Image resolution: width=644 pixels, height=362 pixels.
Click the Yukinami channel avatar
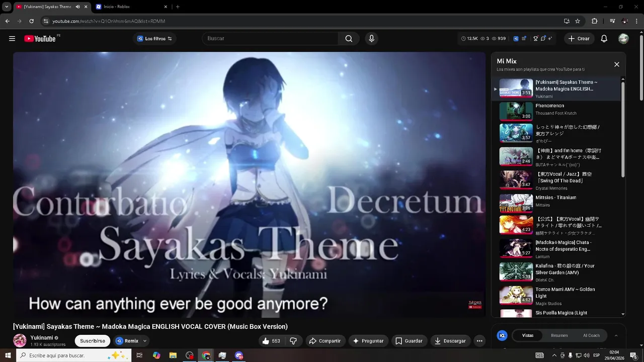click(x=20, y=340)
